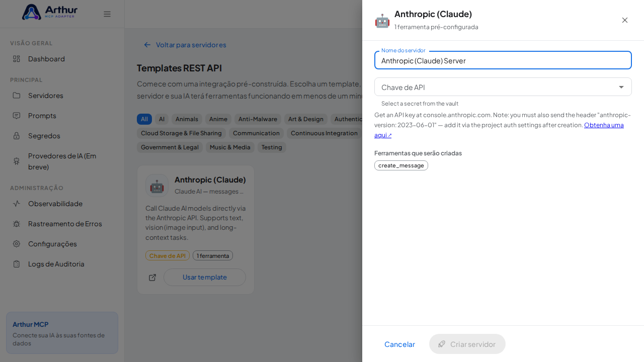Click the Criar servidor button
This screenshot has height=362, width=644.
[x=467, y=344]
